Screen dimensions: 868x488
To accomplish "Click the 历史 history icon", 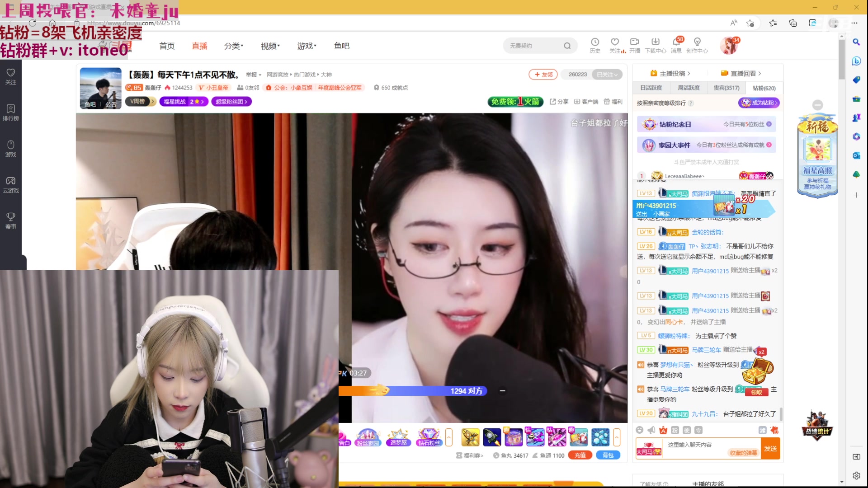I will (x=595, y=45).
